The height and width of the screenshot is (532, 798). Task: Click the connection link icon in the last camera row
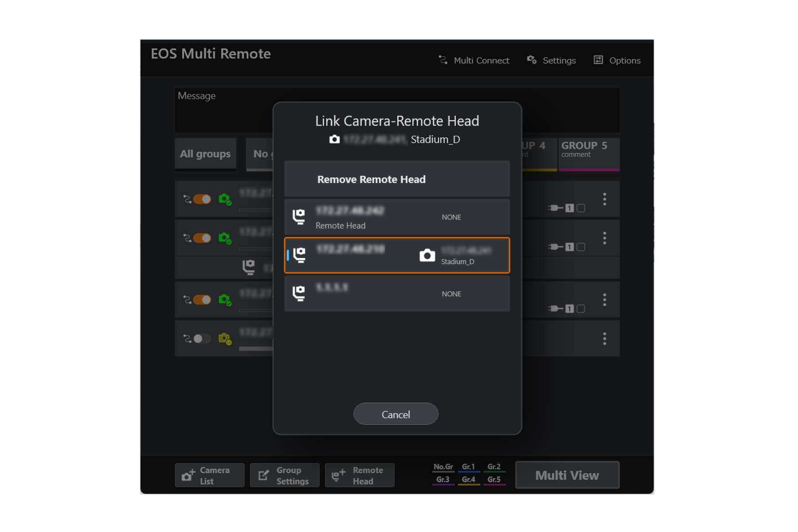pyautogui.click(x=187, y=339)
